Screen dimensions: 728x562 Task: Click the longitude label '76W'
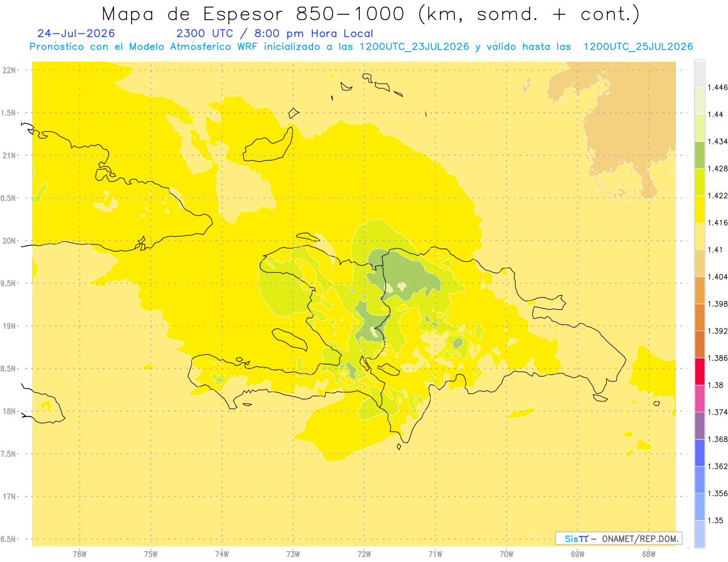(79, 554)
